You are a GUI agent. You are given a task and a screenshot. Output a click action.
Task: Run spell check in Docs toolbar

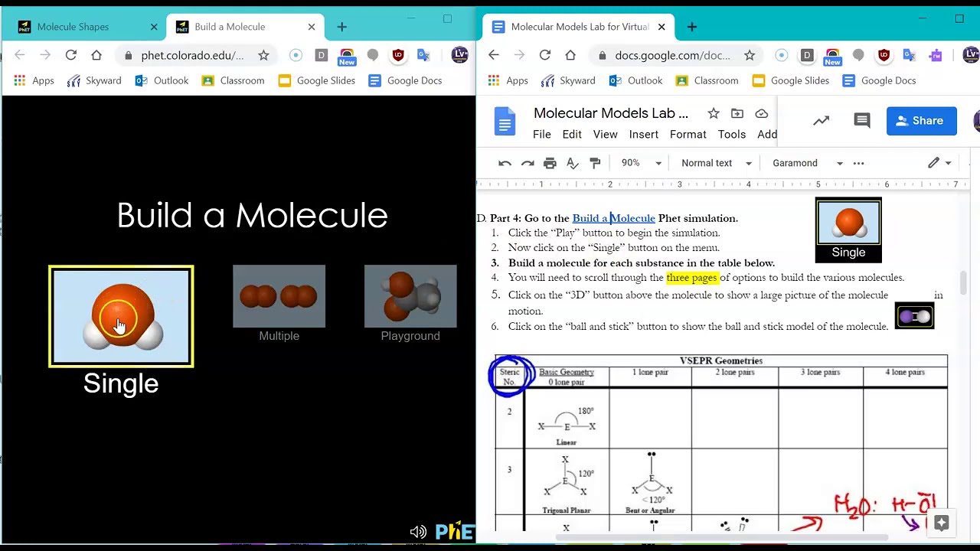573,163
